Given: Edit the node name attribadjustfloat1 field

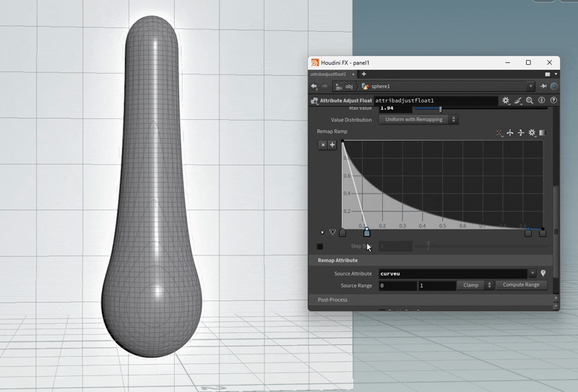Looking at the screenshot, I should [x=436, y=100].
